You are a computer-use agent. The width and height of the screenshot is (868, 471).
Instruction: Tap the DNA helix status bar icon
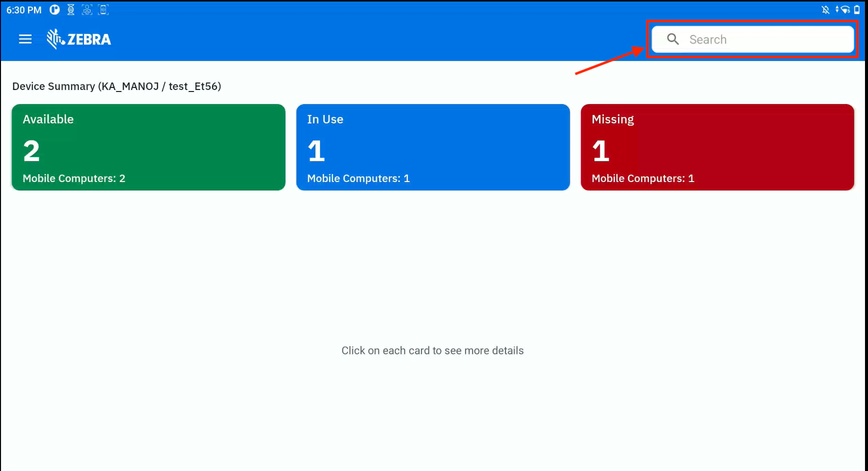(71, 10)
